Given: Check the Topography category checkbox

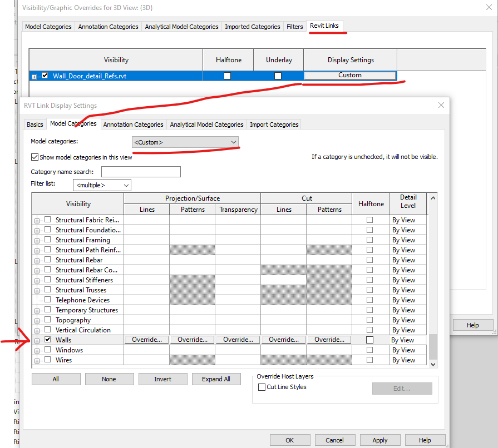Looking at the screenshot, I should (47, 320).
